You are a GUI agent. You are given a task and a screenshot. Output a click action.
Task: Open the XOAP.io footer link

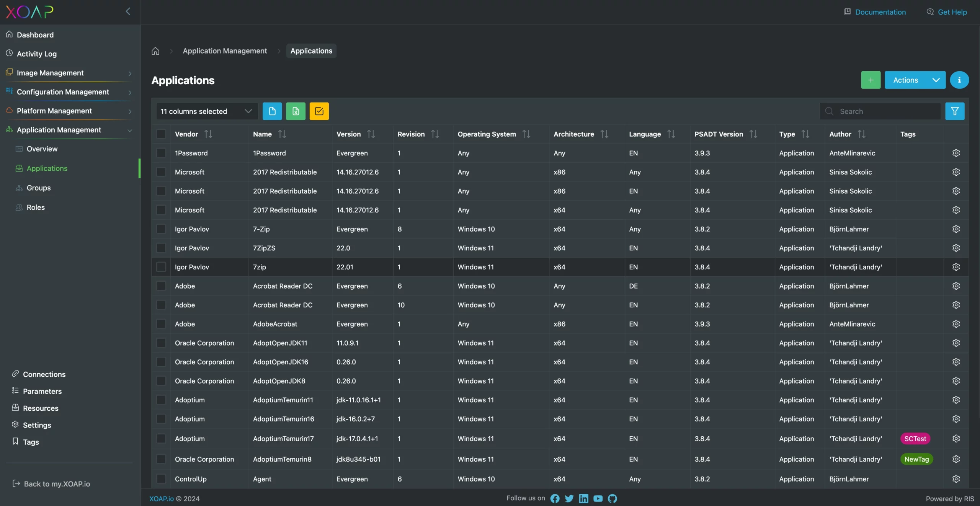[161, 499]
